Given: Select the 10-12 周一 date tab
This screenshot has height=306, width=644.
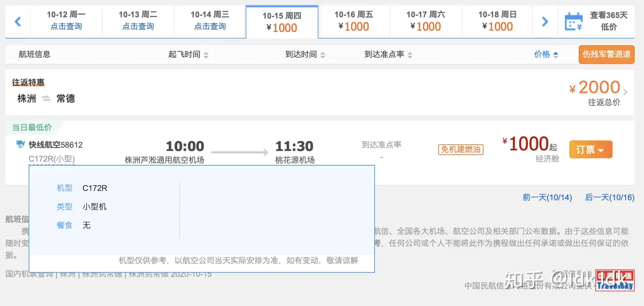Looking at the screenshot, I should coord(66,21).
